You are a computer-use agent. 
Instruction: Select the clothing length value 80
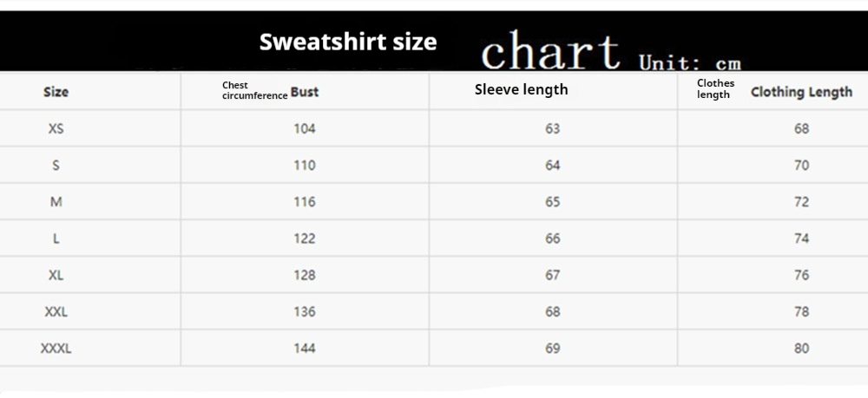(801, 349)
